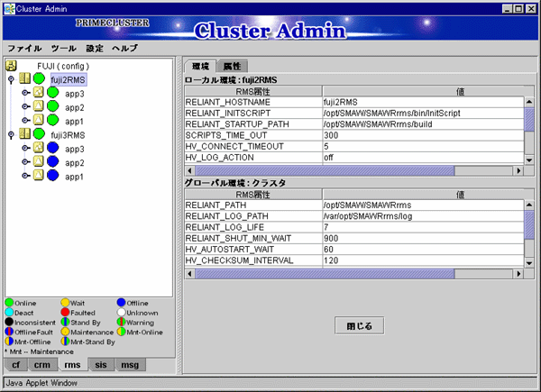This screenshot has height=392, width=541.
Task: Click the FUJI config root icon
Action: [x=12, y=66]
